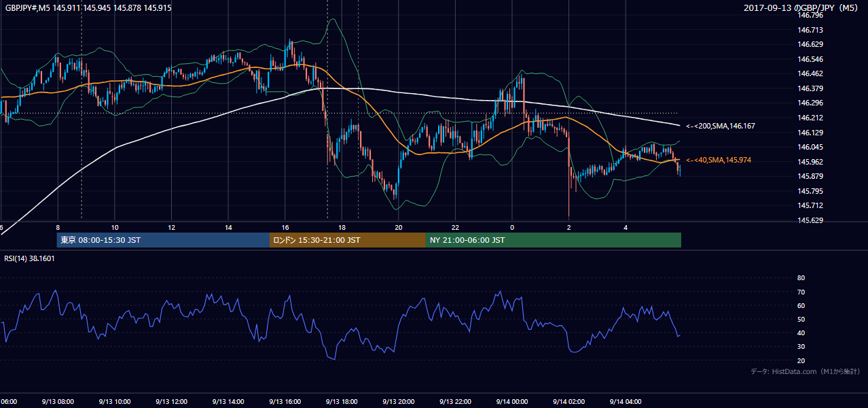Click the 146.546 price axis value
The height and width of the screenshot is (408, 868).
point(811,59)
